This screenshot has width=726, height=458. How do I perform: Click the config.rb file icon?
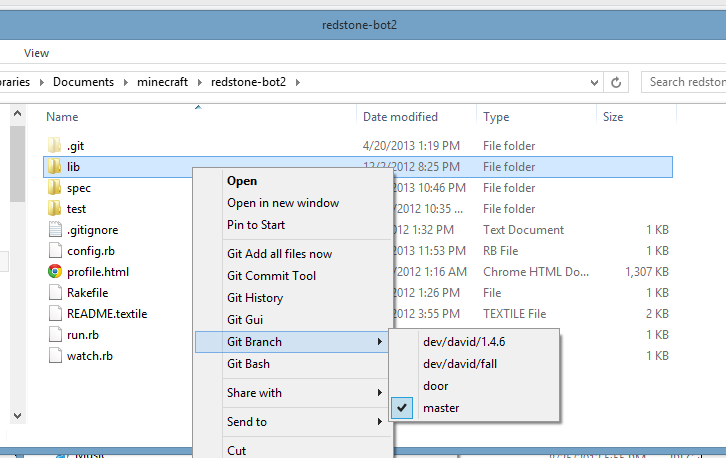tap(55, 251)
